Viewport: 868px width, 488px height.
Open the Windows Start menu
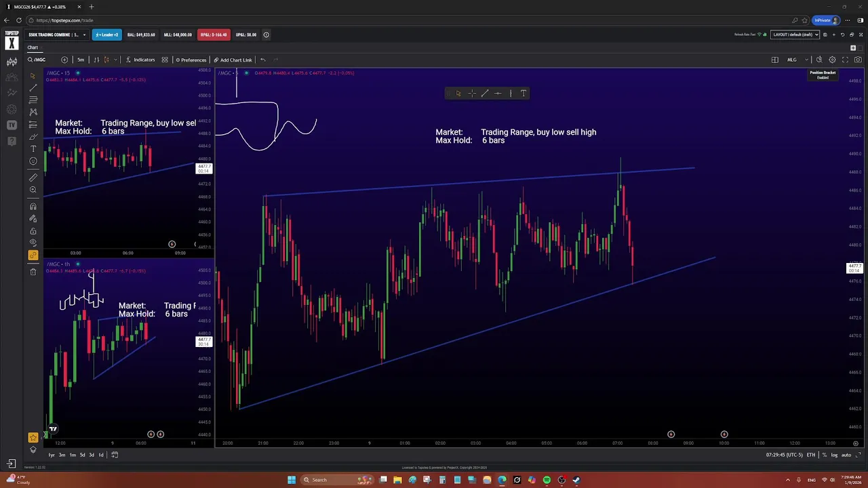pos(292,480)
